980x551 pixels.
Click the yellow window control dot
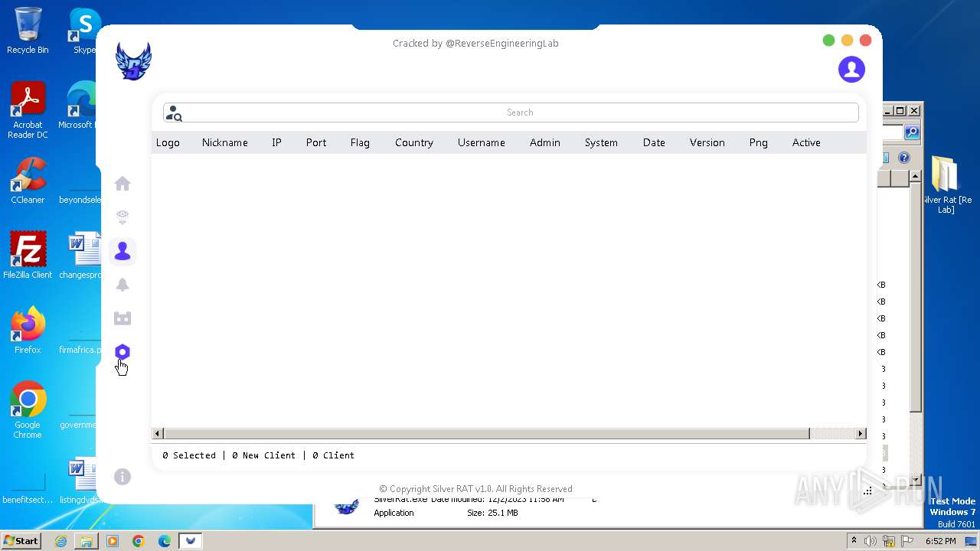pyautogui.click(x=847, y=41)
